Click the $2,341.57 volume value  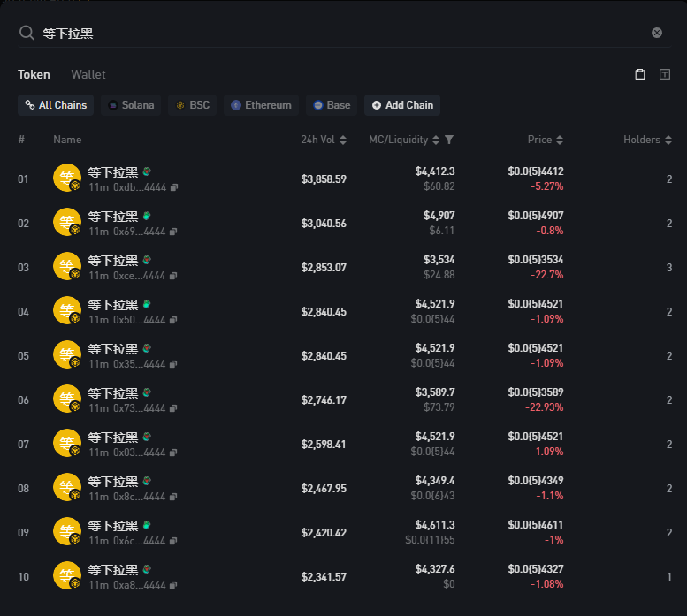pos(324,577)
